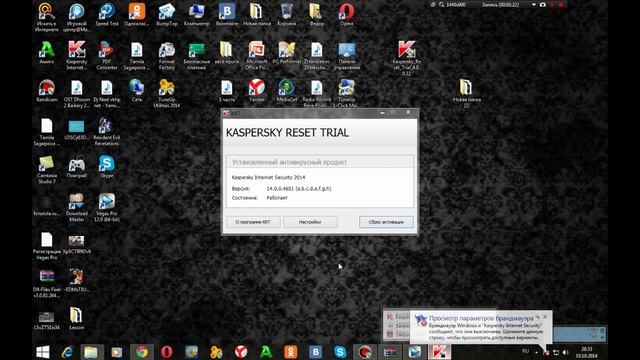Click the О программе KRT button
Screen dimensions: 640x360
(x=253, y=222)
